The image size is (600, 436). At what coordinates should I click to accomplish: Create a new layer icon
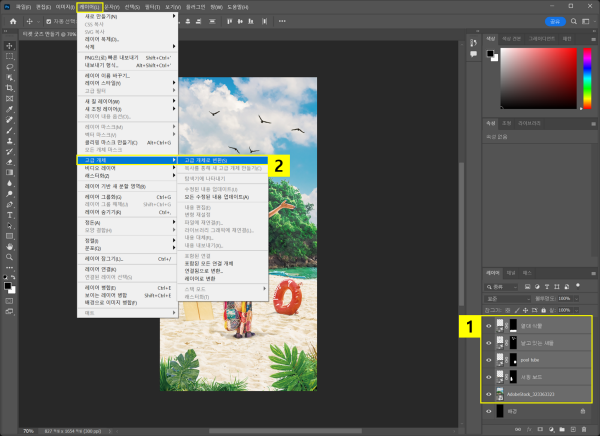pyautogui.click(x=573, y=429)
